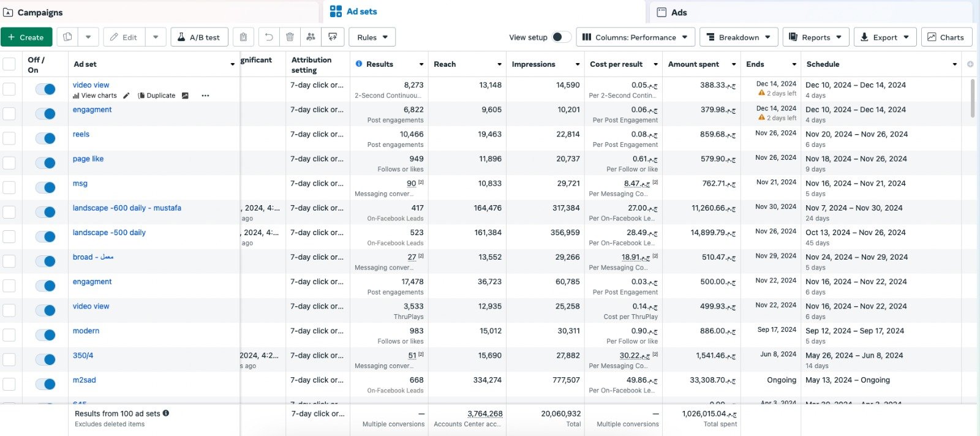This screenshot has width=980, height=436.
Task: Click the plus icon to add column
Action: [x=970, y=64]
